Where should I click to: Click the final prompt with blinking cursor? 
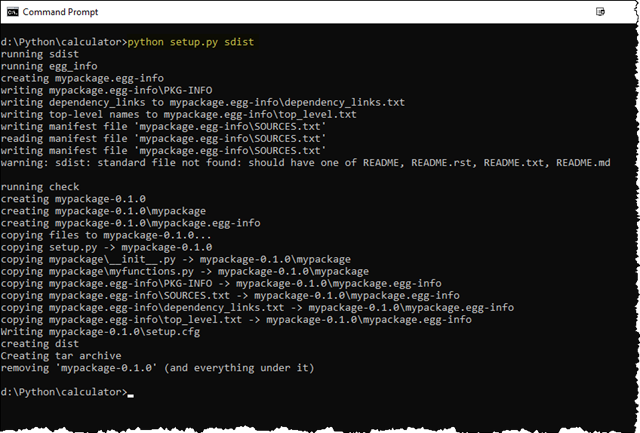click(67, 392)
